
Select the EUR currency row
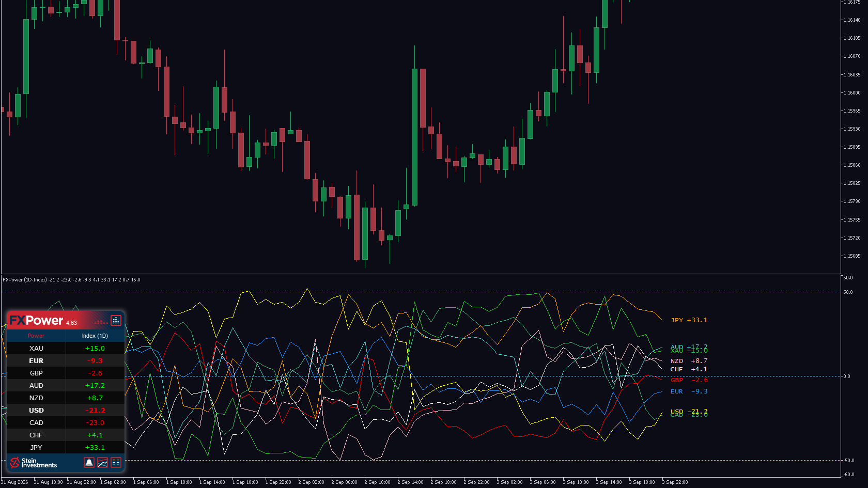coord(66,360)
